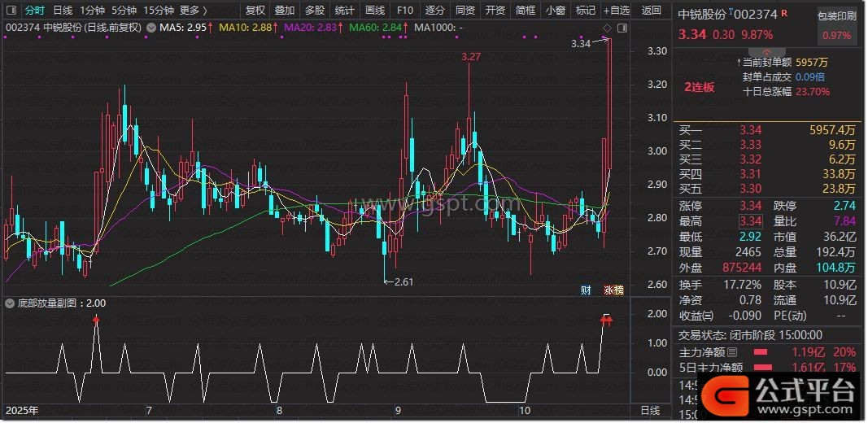The image size is (868, 423).
Task: Open the MA indicator settings dropdown arrow
Action: point(149,27)
